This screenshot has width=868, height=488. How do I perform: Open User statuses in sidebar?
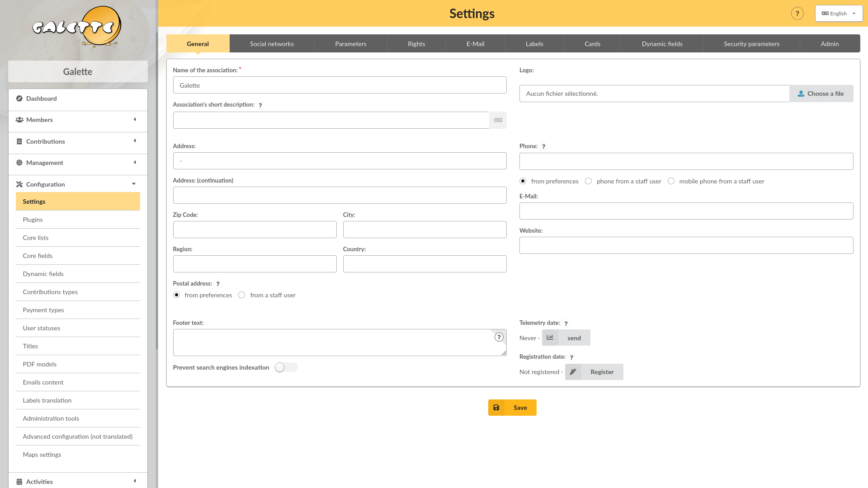78,328
